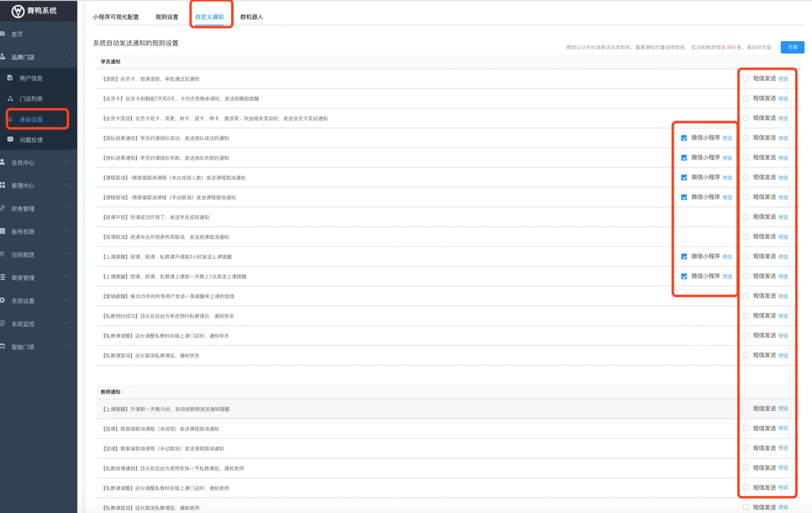Image resolution: width=812 pixels, height=513 pixels.
Task: Open the 群机器人 tab
Action: pyautogui.click(x=251, y=17)
